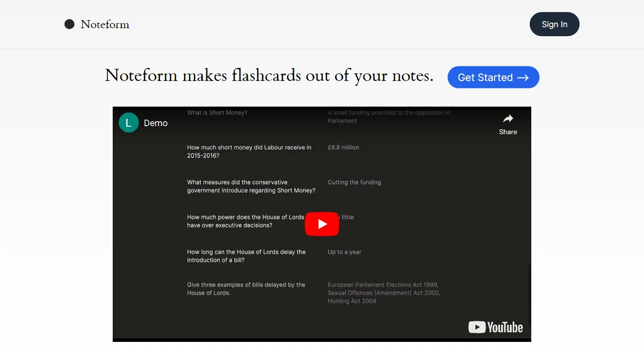The image size is (644, 362).
Task: Click 'Give three examples of bills delayed' question
Action: (x=246, y=289)
